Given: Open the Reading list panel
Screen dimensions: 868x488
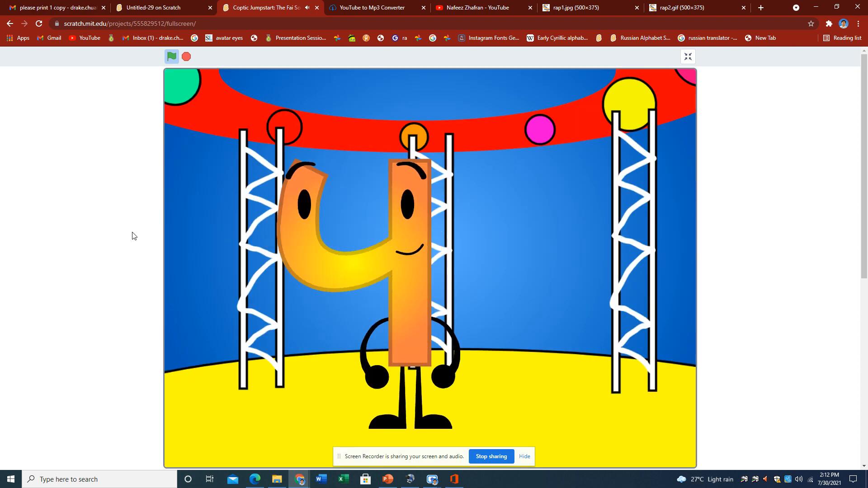Looking at the screenshot, I should pos(842,38).
